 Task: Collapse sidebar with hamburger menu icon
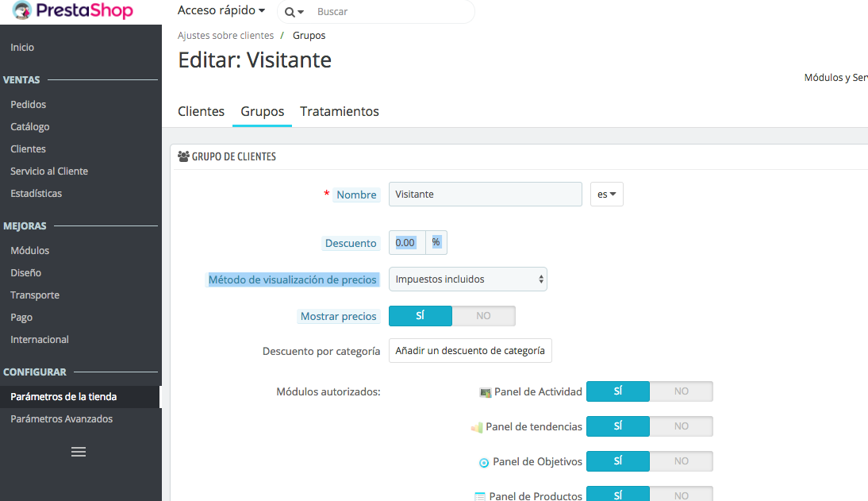click(x=79, y=452)
